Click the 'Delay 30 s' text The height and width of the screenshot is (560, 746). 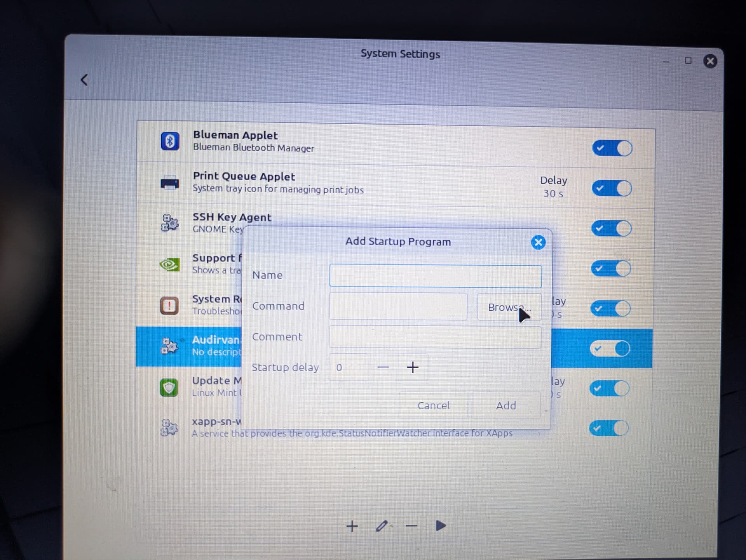553,187
